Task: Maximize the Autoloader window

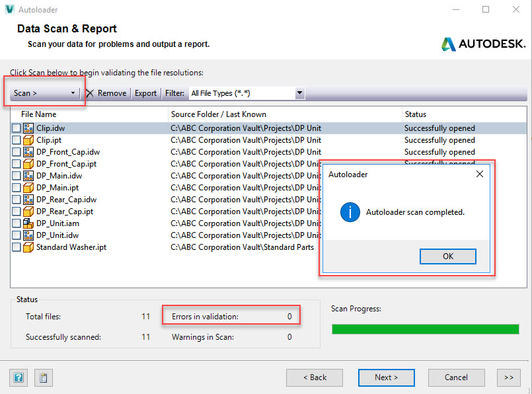Action: (486, 9)
